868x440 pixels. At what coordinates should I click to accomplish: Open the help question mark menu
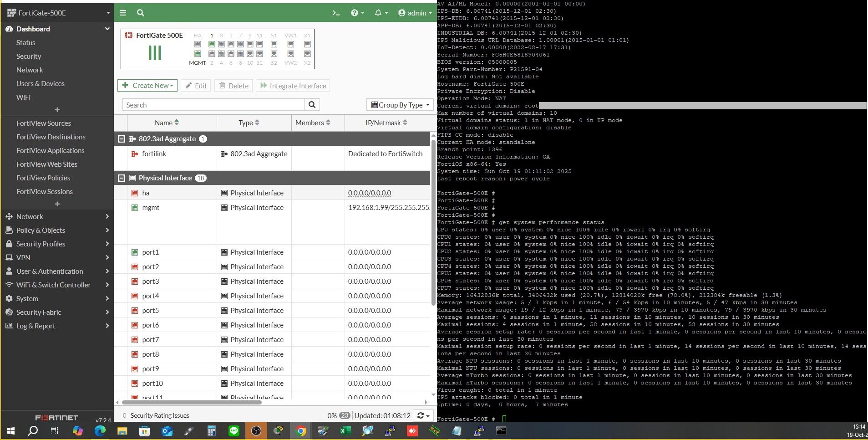(357, 13)
